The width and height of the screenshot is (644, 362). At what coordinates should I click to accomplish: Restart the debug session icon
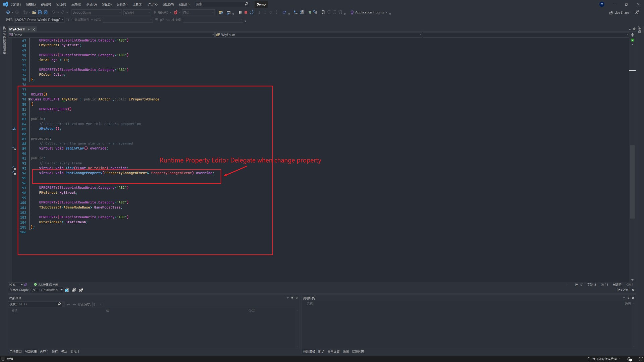coord(252,12)
